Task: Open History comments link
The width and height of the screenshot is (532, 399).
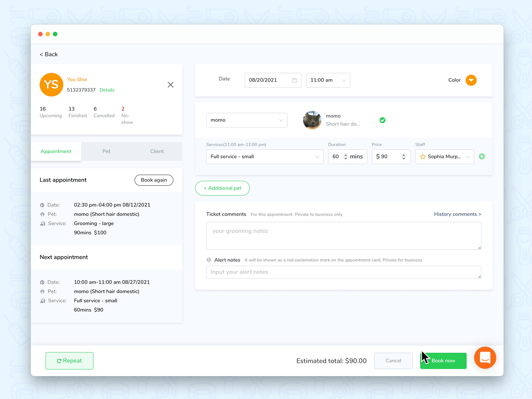Action: [458, 214]
